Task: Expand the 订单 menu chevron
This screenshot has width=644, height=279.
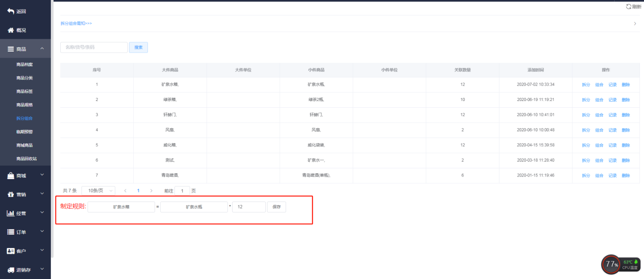Action: tap(42, 231)
